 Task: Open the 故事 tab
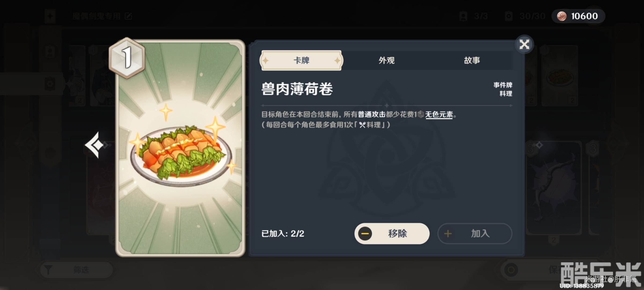tap(472, 60)
